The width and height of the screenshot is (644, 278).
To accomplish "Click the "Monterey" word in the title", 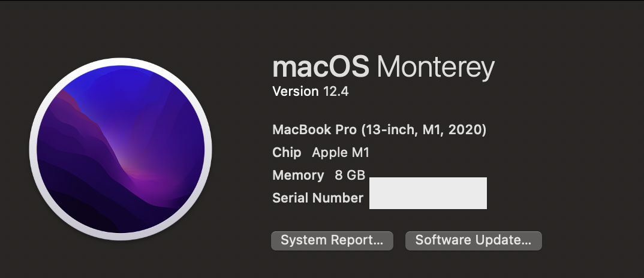I will click(x=435, y=68).
